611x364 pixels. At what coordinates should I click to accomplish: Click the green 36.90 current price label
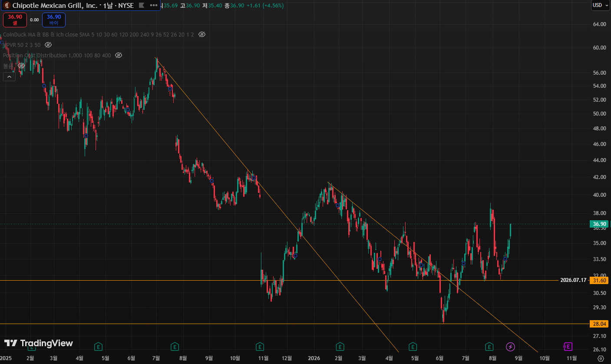point(599,224)
